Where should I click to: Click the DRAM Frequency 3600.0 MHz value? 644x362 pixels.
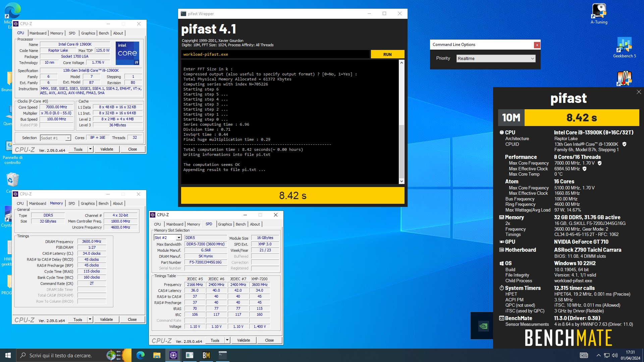[x=92, y=241]
